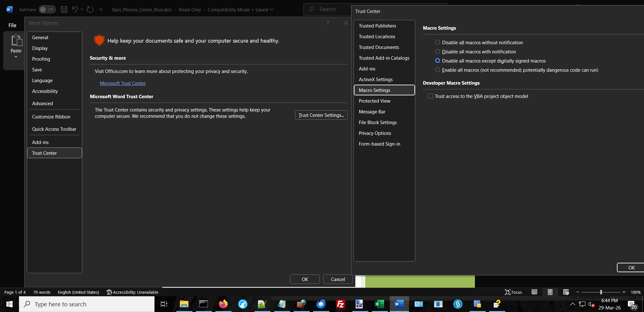Select Advanced in Word Options list

pyautogui.click(x=43, y=104)
